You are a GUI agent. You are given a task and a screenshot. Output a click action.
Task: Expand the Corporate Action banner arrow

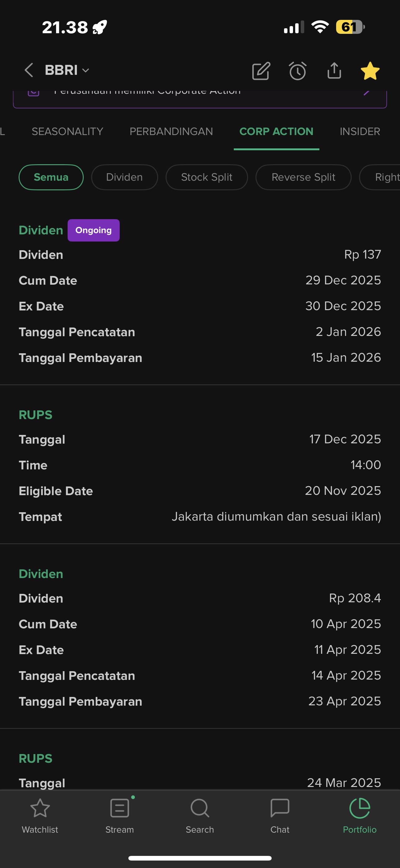point(367,92)
